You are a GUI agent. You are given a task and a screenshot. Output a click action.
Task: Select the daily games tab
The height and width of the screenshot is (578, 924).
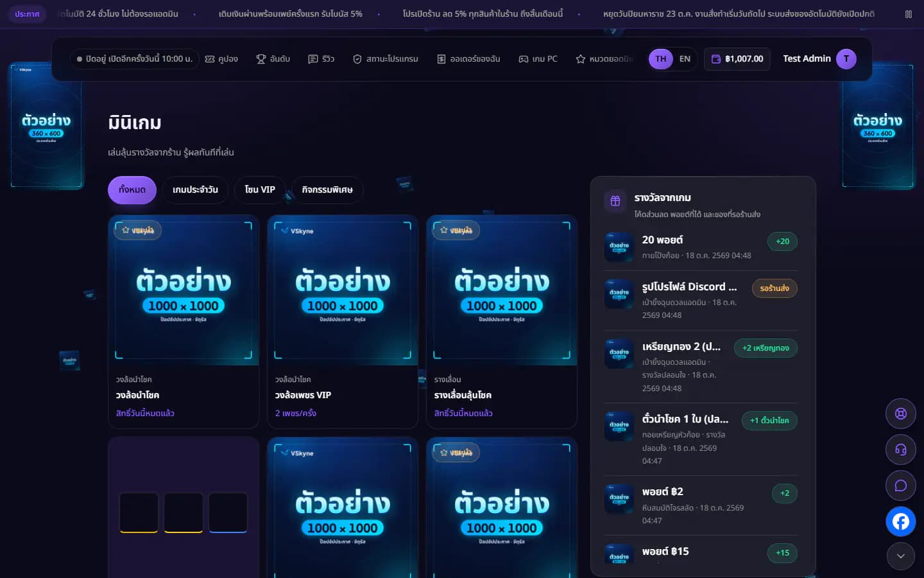(195, 190)
